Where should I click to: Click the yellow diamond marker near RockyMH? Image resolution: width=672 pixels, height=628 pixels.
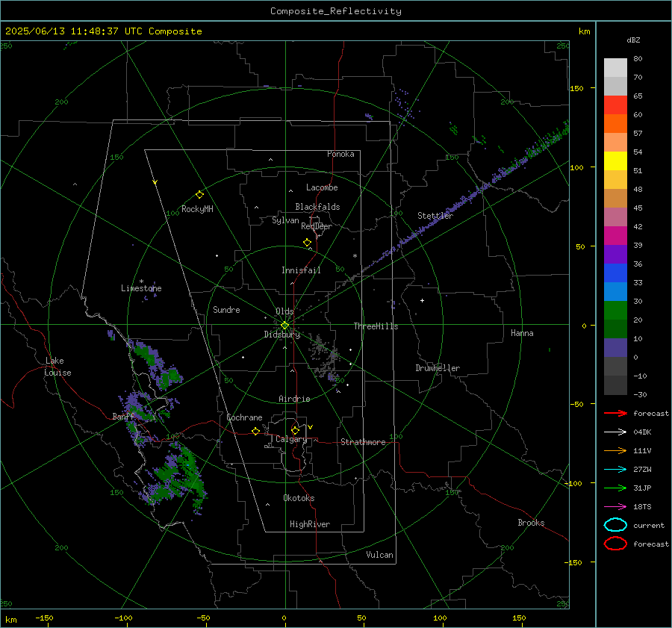pyautogui.click(x=199, y=195)
